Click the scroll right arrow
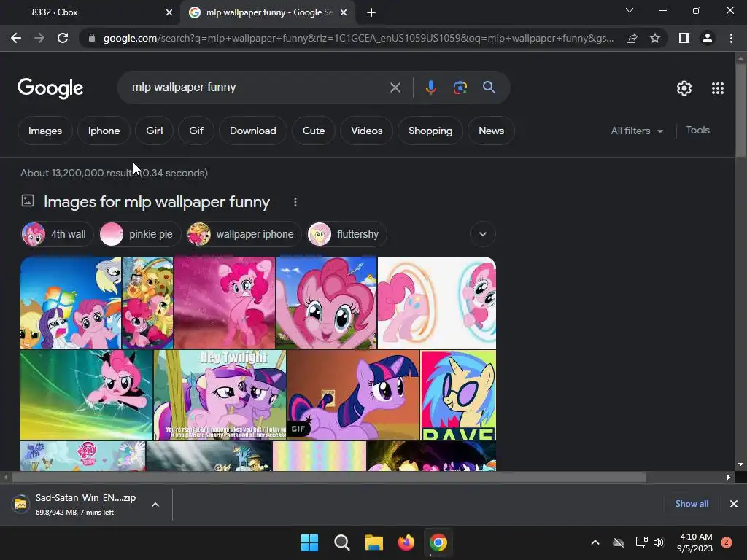Viewport: 747px width, 560px height. 729,477
